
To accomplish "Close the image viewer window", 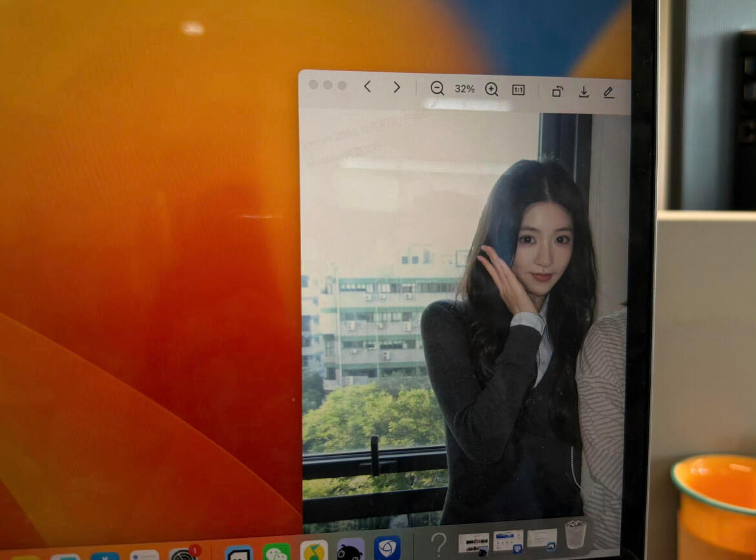I will [313, 85].
